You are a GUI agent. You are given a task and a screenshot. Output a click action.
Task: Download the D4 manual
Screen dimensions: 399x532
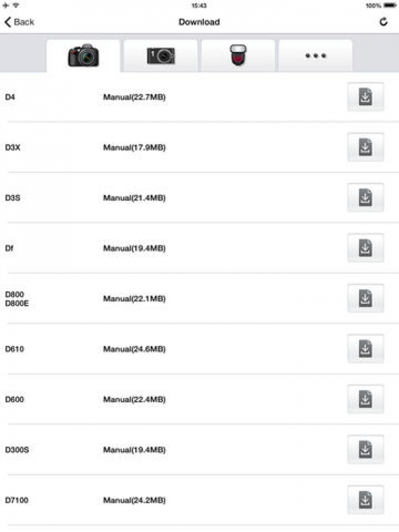tap(365, 97)
